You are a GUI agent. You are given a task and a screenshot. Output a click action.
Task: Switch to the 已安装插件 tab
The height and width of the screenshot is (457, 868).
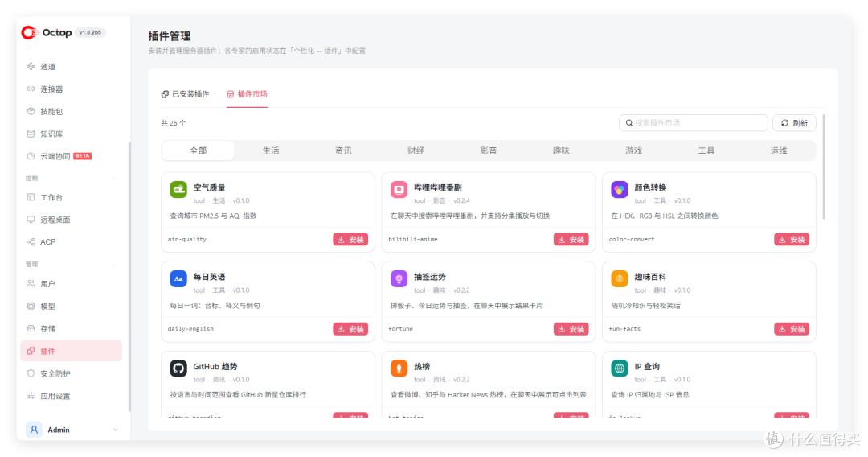coord(186,94)
